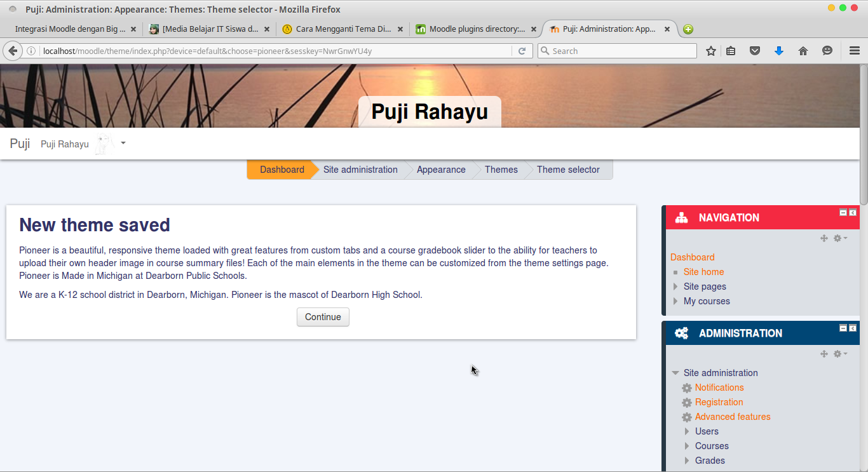This screenshot has height=472, width=868.
Task: Click the Navigation block sitemap icon
Action: point(682,217)
